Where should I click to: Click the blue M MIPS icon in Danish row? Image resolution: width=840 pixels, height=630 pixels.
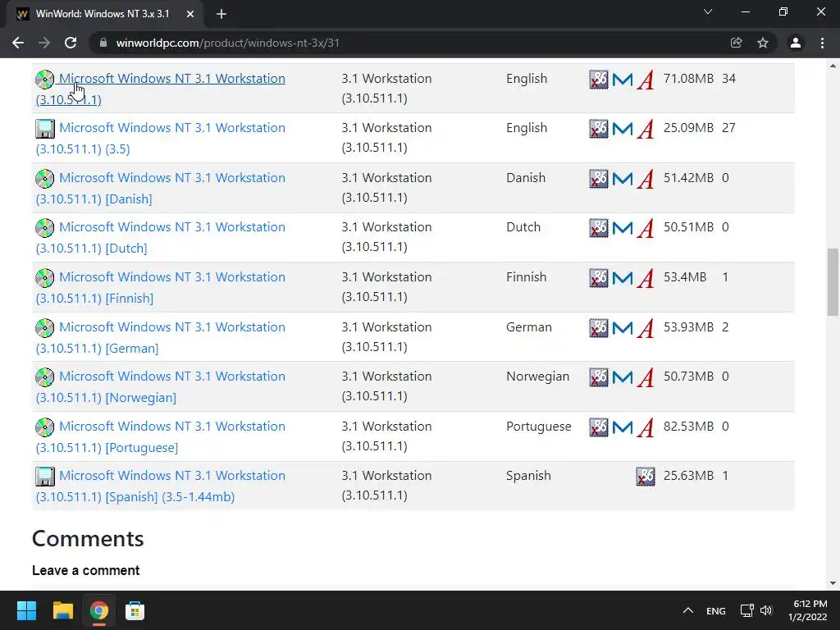click(x=622, y=178)
